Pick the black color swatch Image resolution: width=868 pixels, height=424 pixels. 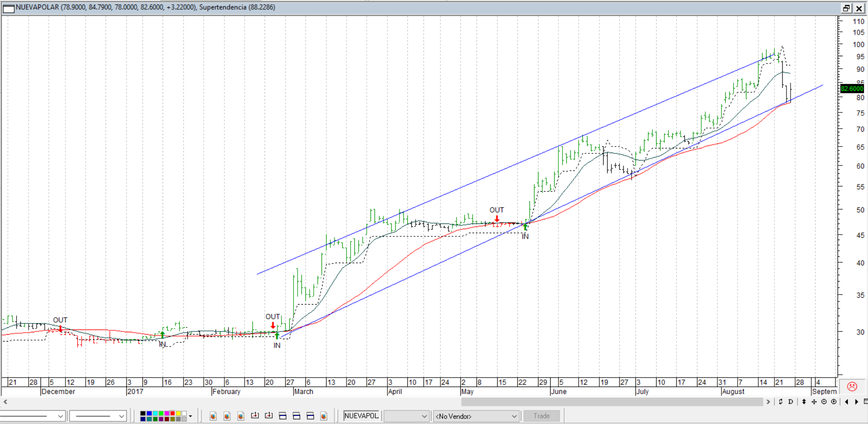(143, 413)
